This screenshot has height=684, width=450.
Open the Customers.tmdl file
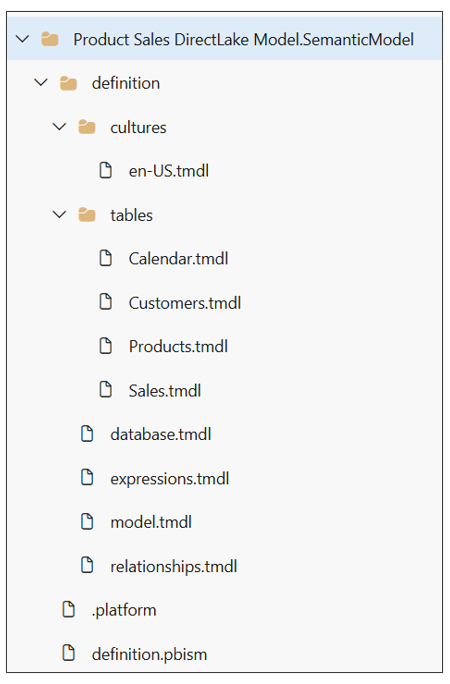(184, 303)
